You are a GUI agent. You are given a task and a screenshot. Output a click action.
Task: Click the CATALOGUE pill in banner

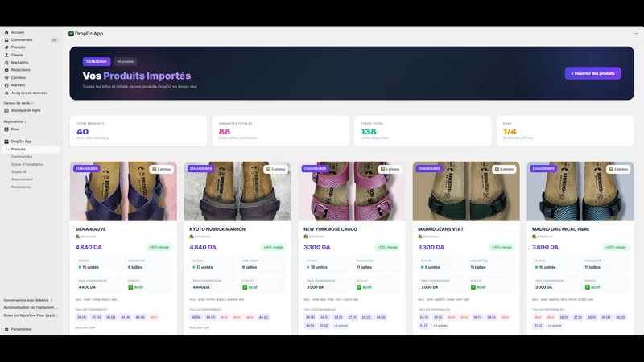(97, 62)
